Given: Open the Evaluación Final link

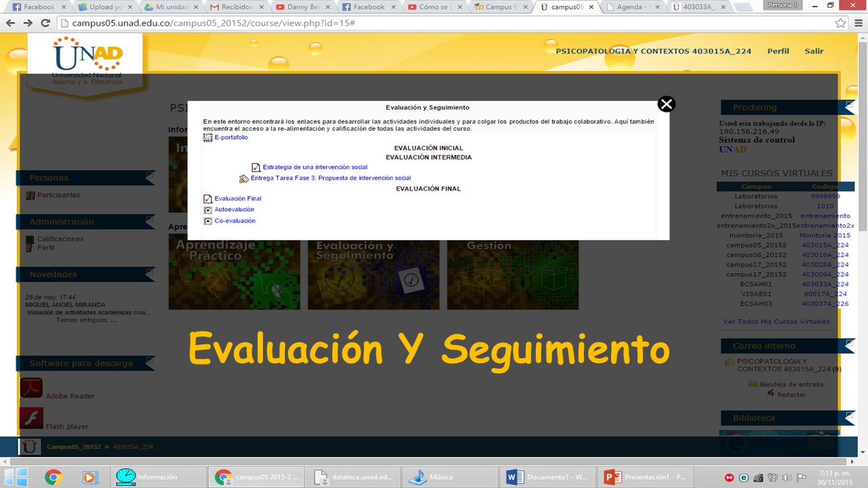Looking at the screenshot, I should [237, 199].
